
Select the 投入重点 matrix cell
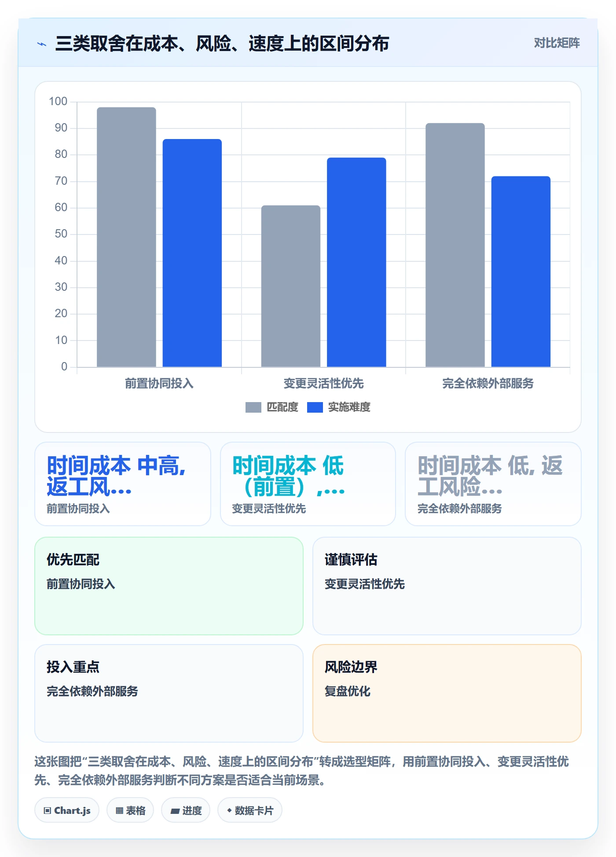pyautogui.click(x=169, y=693)
